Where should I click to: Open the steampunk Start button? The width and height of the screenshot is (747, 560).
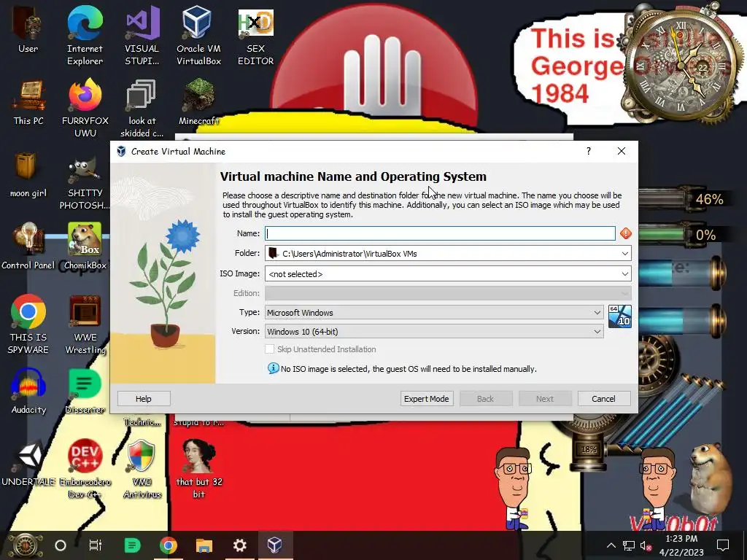point(26,545)
